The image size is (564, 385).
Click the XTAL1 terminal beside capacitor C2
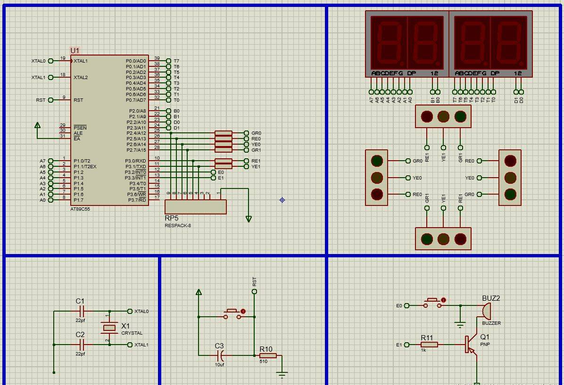pyautogui.click(x=130, y=345)
